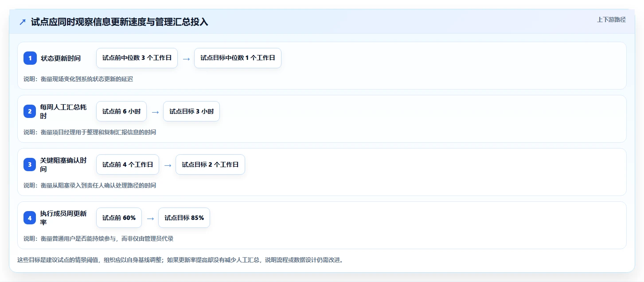The width and height of the screenshot is (644, 282).
Task: Select the 试点前中位数 3 个工作日 chip
Action: tap(137, 58)
